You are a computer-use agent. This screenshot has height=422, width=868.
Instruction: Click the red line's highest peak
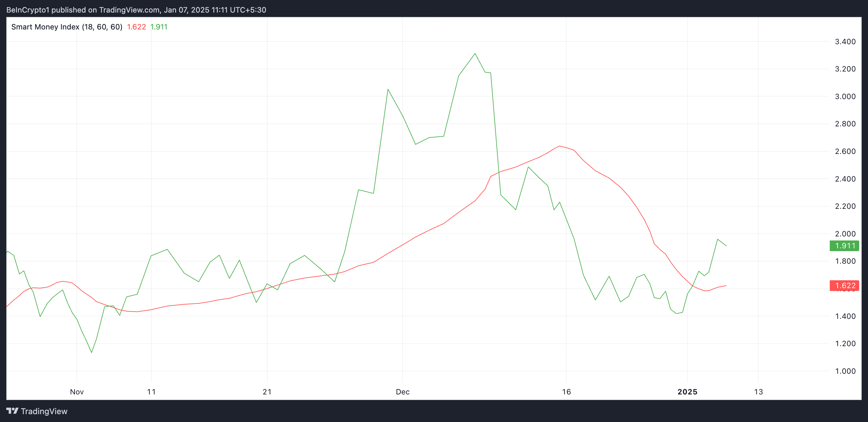click(560, 146)
